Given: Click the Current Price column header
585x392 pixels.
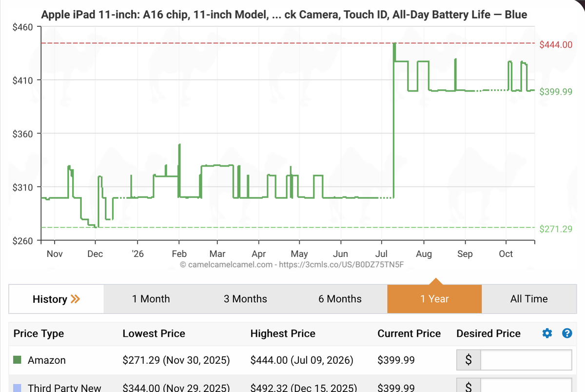Looking at the screenshot, I should click(409, 333).
